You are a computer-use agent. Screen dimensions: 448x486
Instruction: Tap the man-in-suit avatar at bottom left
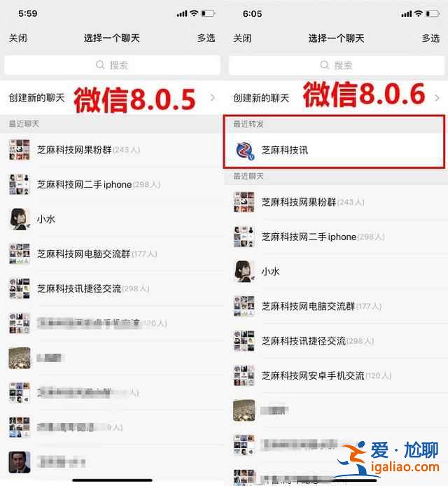point(20,461)
